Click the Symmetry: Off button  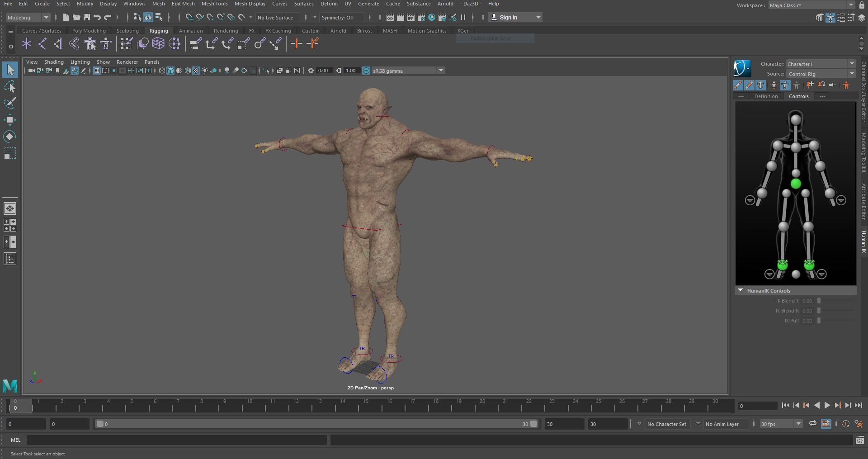(341, 17)
